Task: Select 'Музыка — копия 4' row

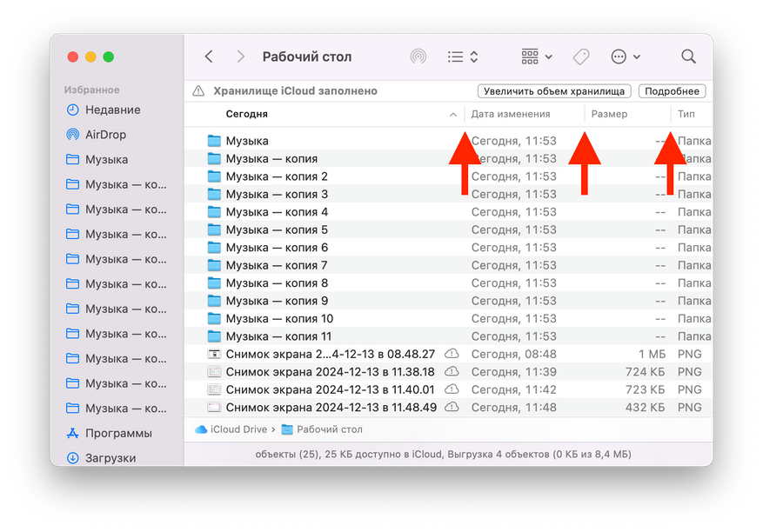Action: click(448, 212)
